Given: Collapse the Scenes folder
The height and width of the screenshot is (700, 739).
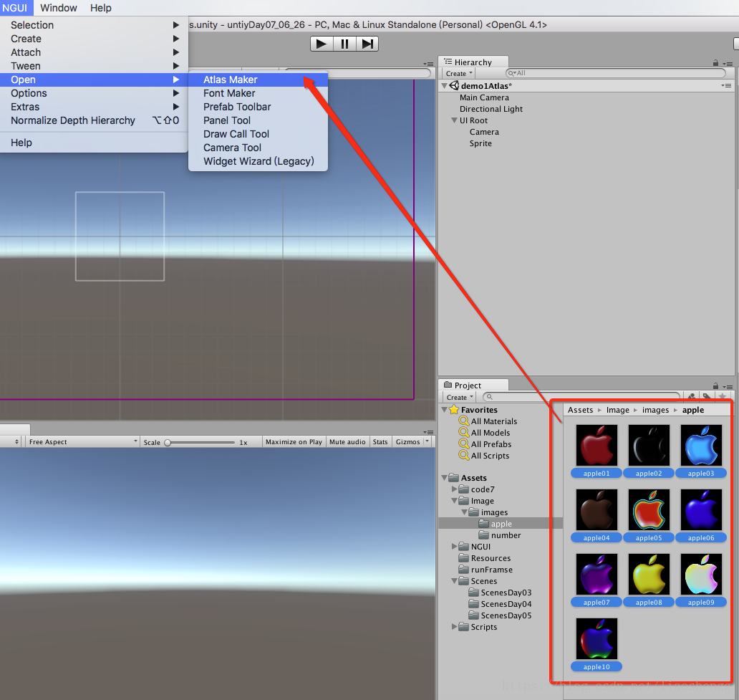Looking at the screenshot, I should coord(454,581).
